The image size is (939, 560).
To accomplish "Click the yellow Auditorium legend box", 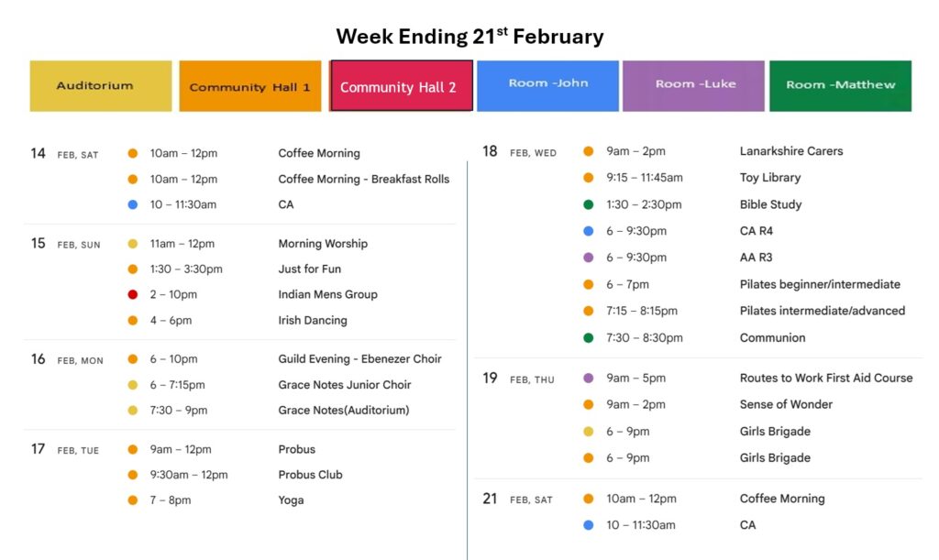I will [101, 86].
